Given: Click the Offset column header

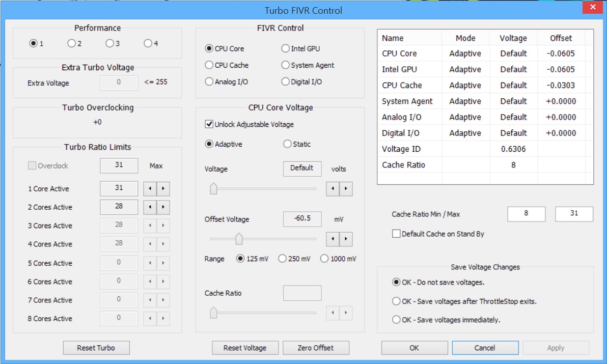Looking at the screenshot, I should click(x=561, y=38).
